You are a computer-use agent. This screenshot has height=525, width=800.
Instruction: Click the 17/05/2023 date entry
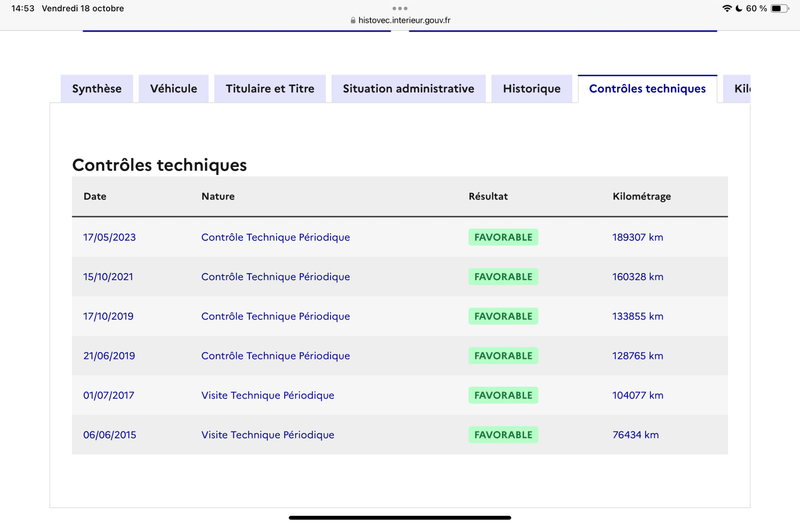tap(110, 237)
